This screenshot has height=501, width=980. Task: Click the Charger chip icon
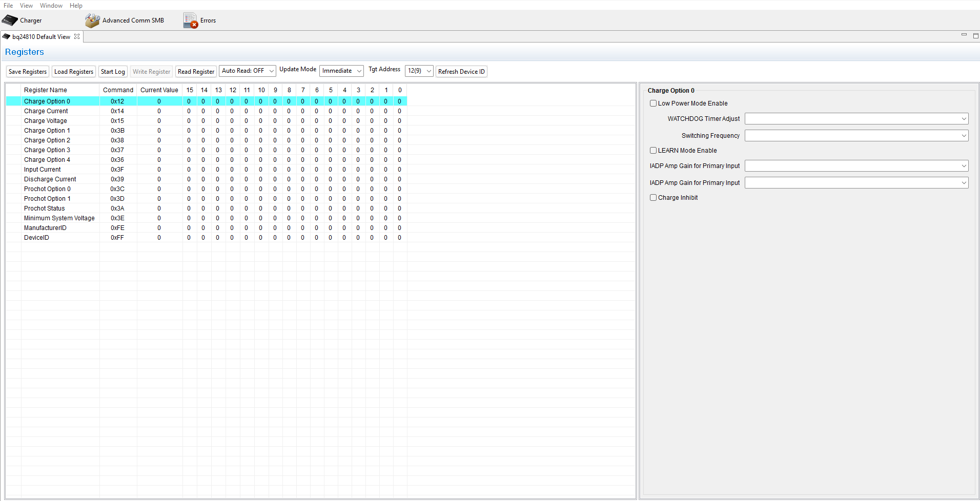[10, 20]
